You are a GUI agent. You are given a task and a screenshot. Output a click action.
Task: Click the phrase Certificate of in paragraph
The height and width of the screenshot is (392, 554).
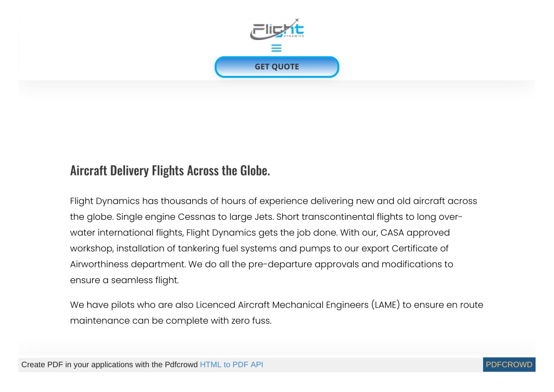click(420, 249)
